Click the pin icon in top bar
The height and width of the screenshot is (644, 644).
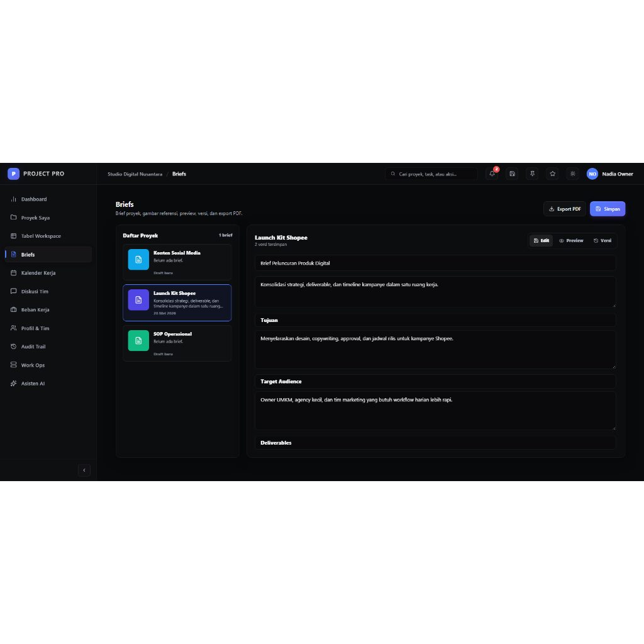pos(532,174)
